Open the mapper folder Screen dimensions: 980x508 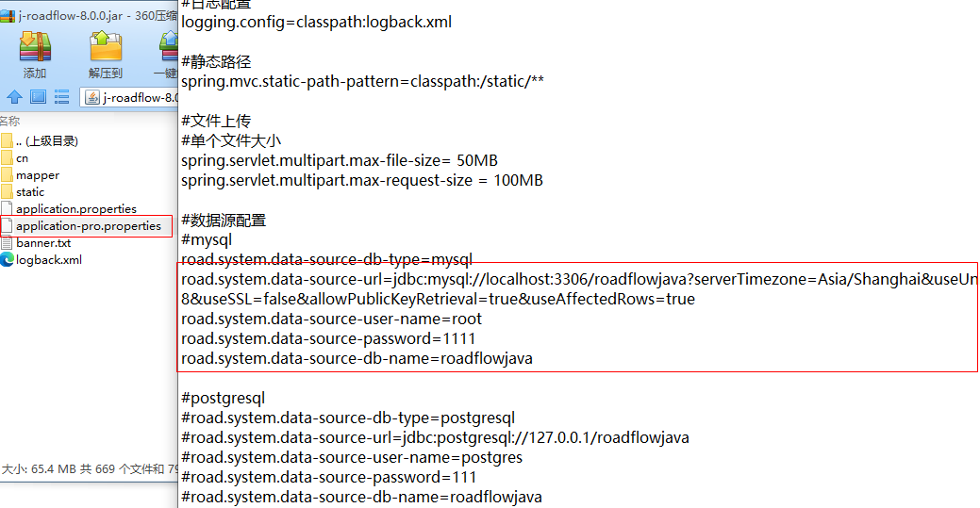point(37,175)
